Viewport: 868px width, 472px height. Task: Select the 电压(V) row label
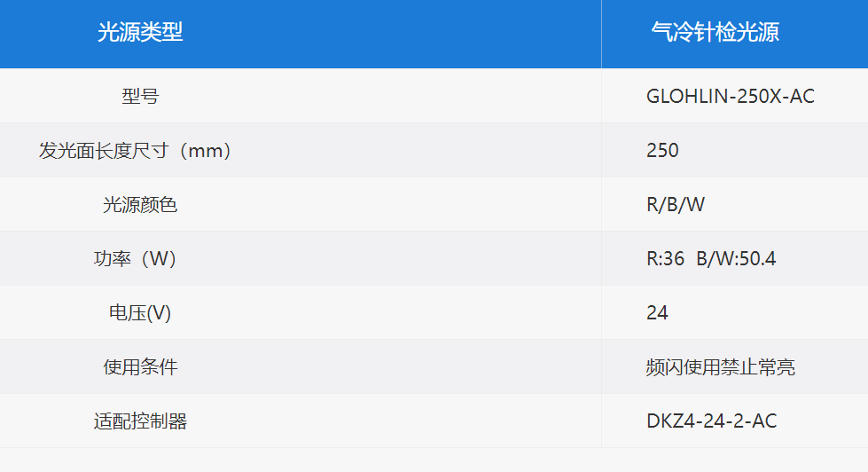140,313
